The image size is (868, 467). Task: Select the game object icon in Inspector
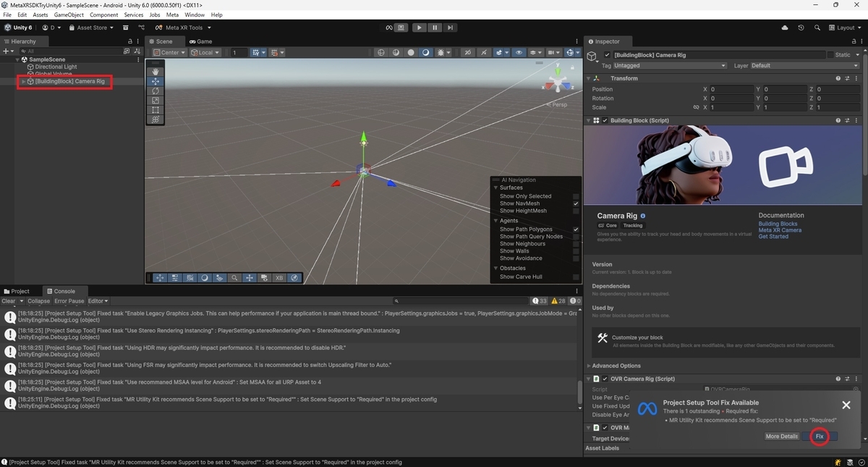[592, 55]
